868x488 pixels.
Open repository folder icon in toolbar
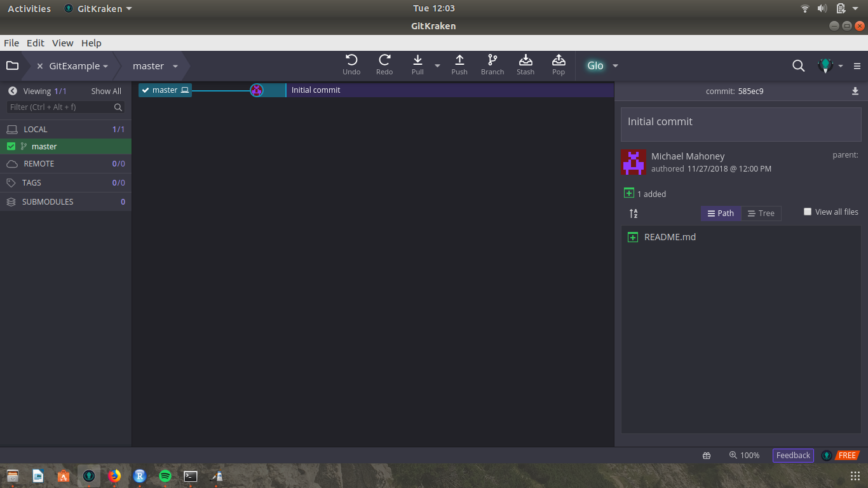click(12, 65)
